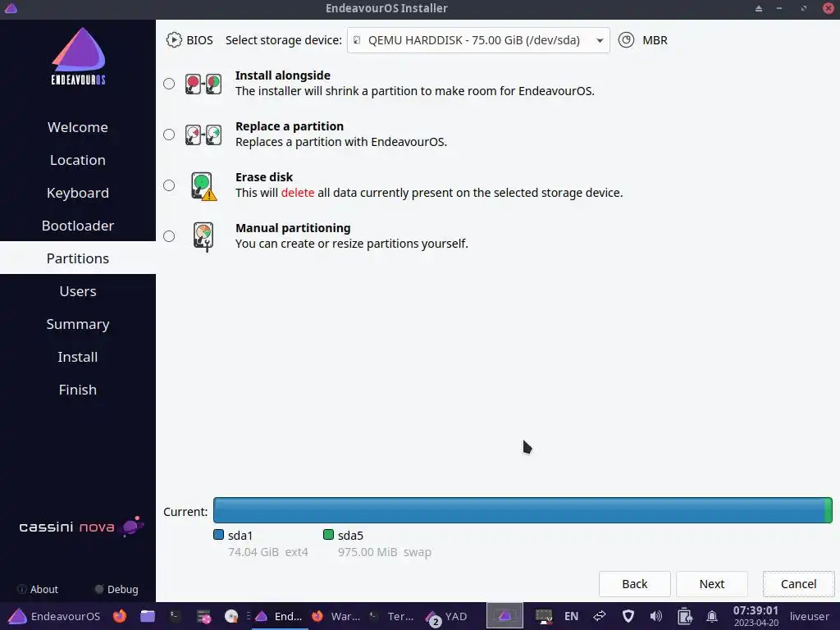Click the shield security tray icon
This screenshot has width=840, height=630.
(x=628, y=617)
